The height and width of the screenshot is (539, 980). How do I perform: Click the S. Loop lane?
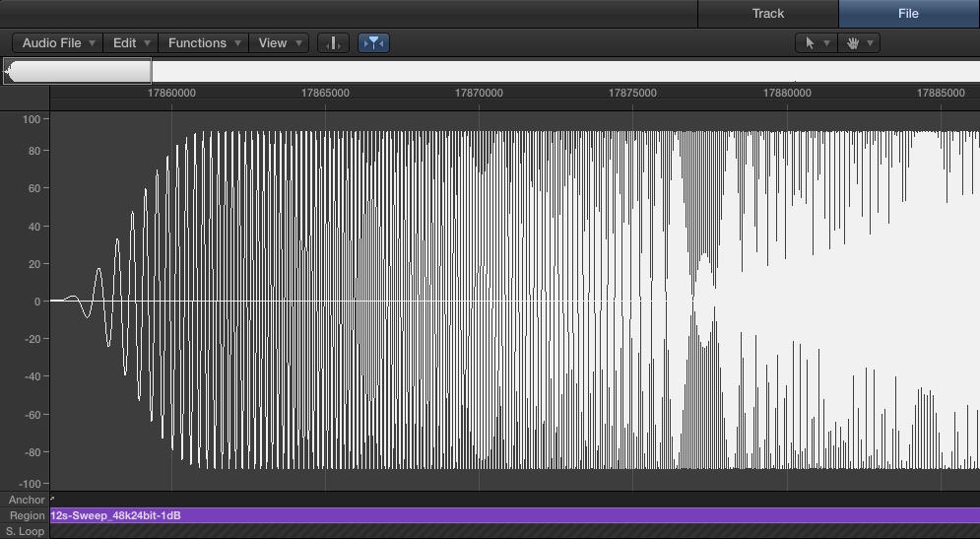[514, 531]
